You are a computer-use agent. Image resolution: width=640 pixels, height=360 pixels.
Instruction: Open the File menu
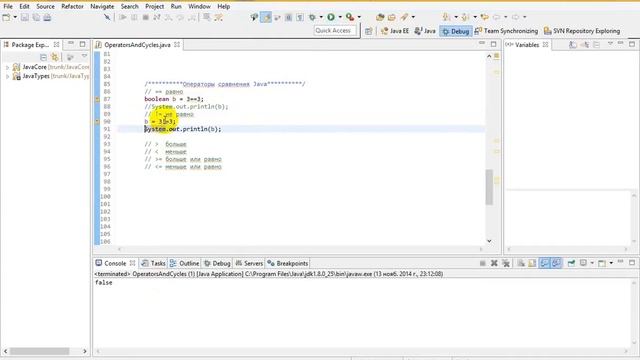(8, 7)
